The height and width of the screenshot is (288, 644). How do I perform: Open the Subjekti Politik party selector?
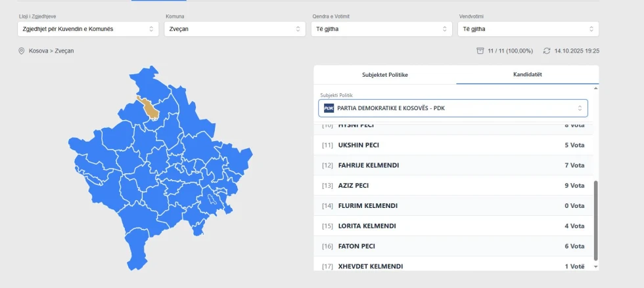click(x=453, y=108)
